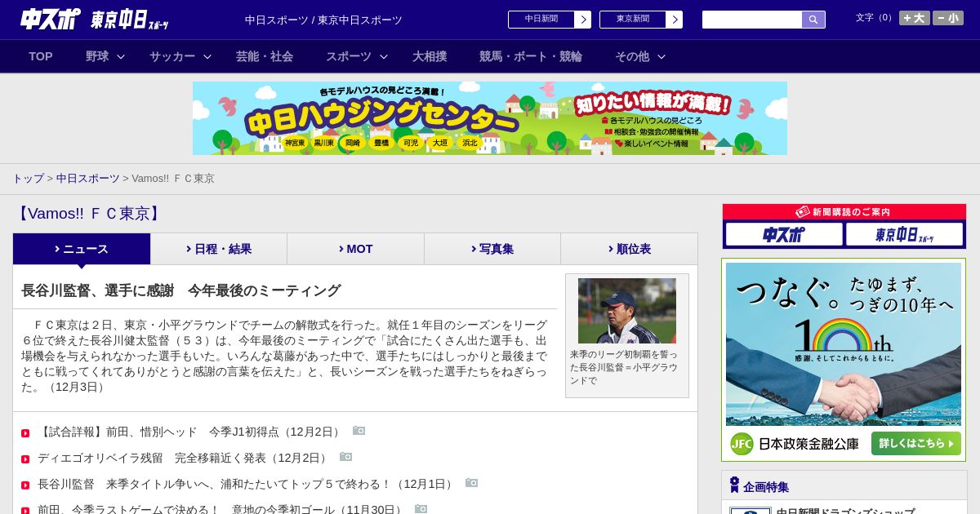Click camera icon beside ディエゴオリベイラ残留
The width and height of the screenshot is (980, 514).
coord(345,457)
